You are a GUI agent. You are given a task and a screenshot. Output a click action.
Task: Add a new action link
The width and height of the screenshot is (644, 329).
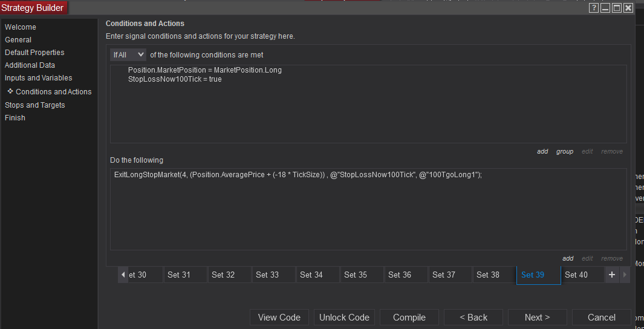click(x=568, y=258)
